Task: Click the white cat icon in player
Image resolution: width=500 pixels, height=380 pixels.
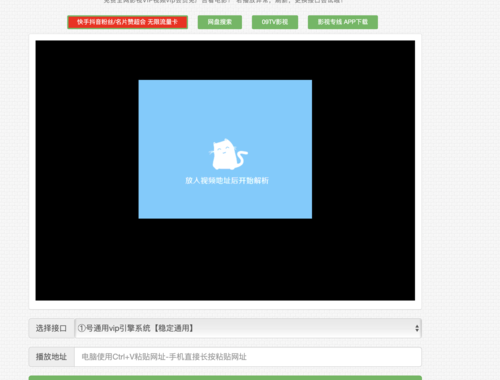Action: [x=229, y=154]
